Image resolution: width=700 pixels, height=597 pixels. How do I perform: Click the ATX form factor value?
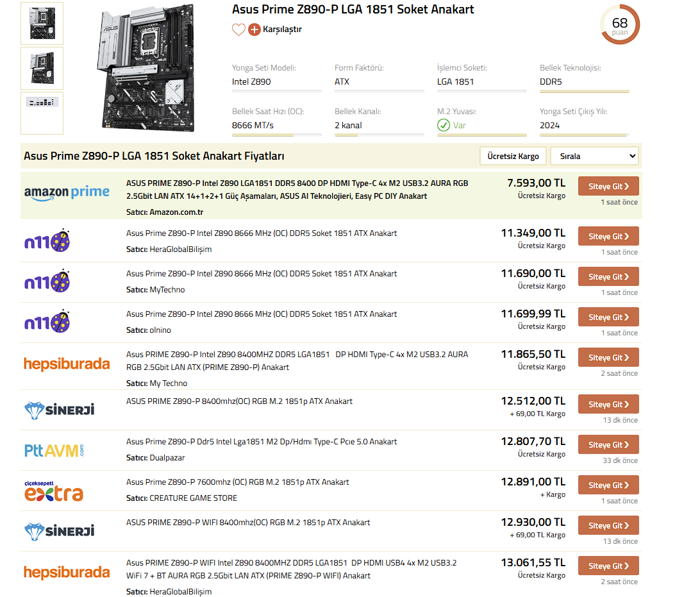pos(342,81)
